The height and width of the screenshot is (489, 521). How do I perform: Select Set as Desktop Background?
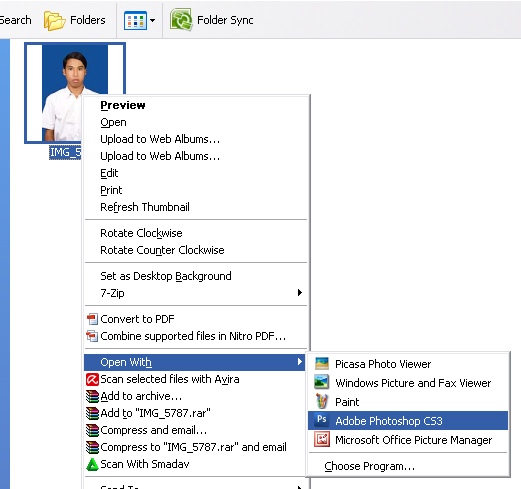[x=195, y=276]
